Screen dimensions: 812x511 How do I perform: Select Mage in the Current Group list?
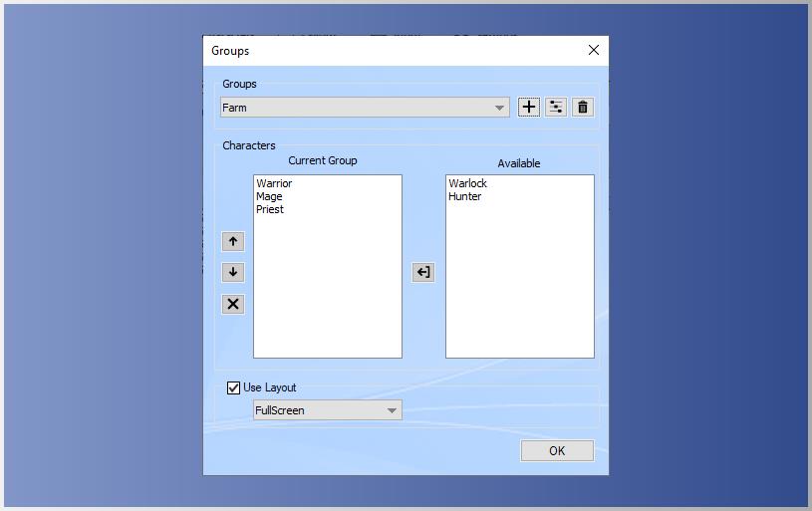coord(269,196)
